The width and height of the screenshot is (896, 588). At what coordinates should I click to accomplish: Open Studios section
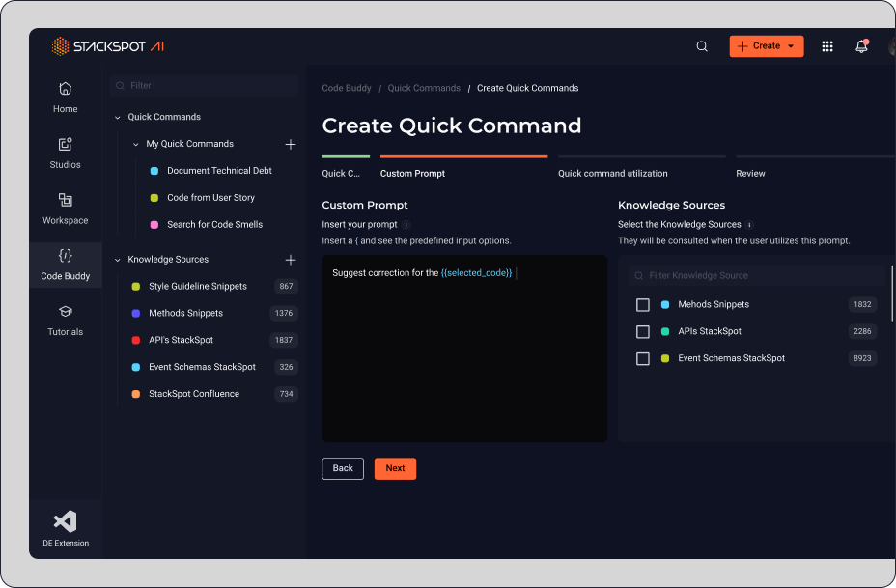65,154
